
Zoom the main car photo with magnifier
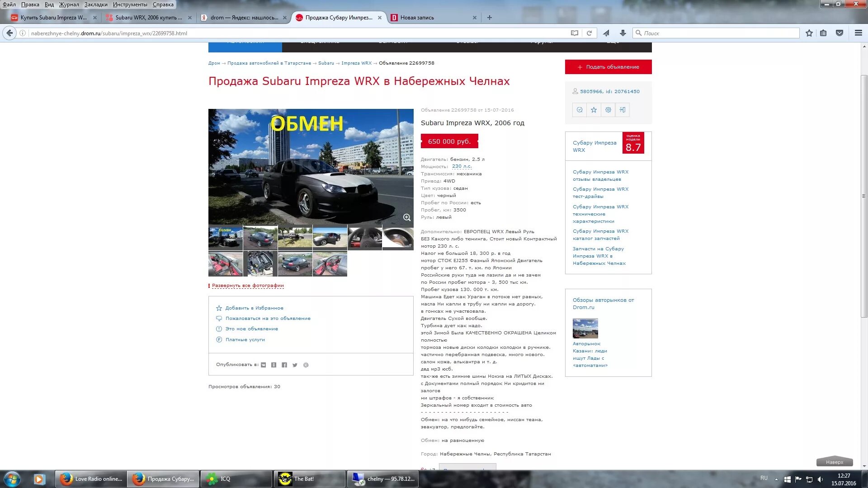407,217
